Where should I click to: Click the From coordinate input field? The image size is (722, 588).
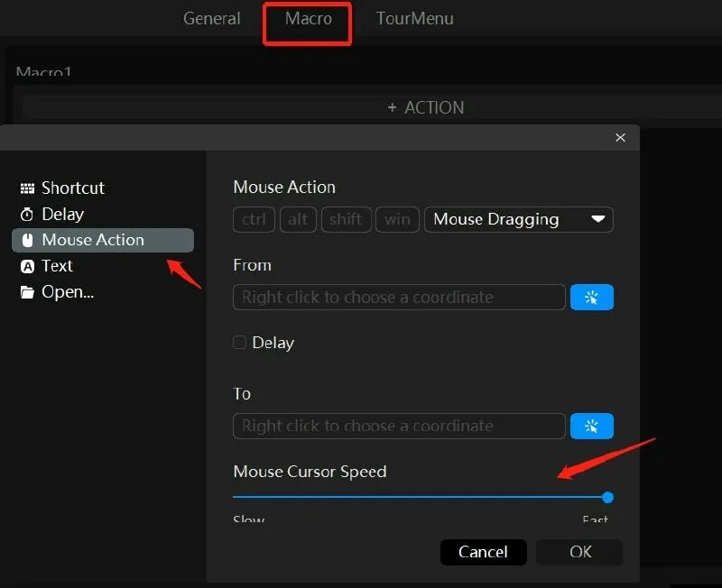point(399,297)
